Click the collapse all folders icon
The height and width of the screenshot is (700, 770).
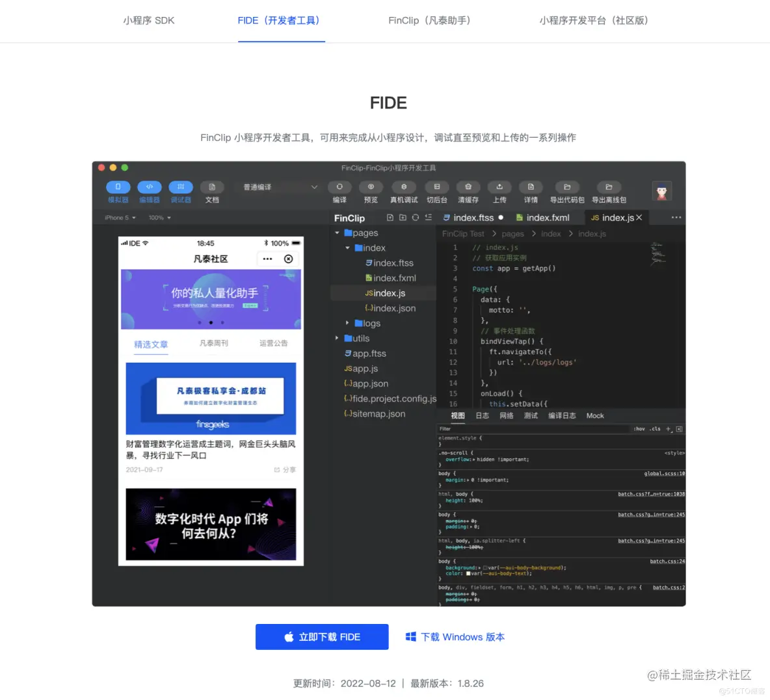tap(428, 218)
